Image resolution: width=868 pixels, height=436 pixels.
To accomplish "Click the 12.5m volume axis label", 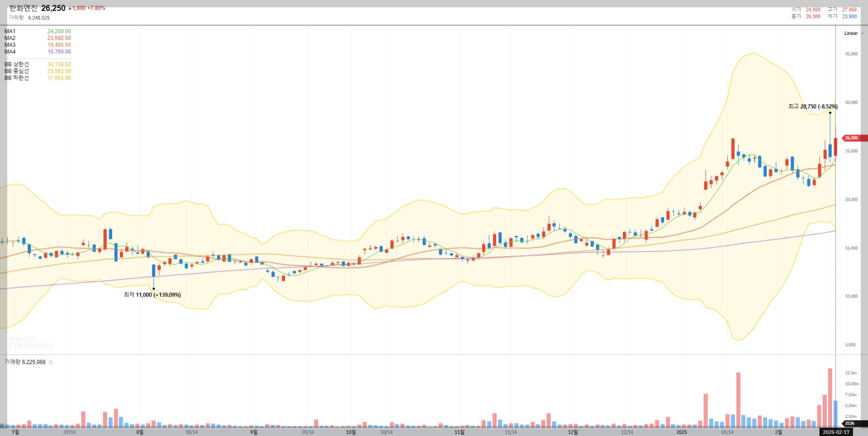I will pos(851,373).
